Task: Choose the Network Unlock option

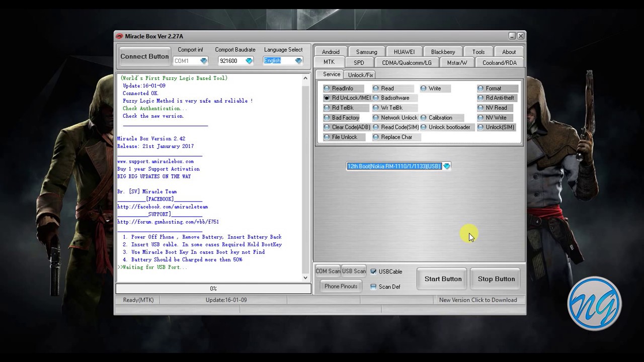Action: click(376, 118)
